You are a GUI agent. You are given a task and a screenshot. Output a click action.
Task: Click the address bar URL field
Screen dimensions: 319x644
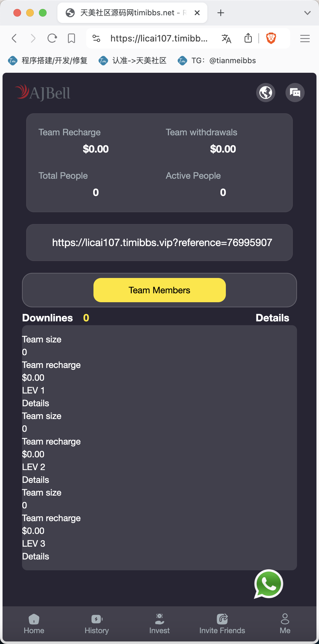(x=159, y=39)
